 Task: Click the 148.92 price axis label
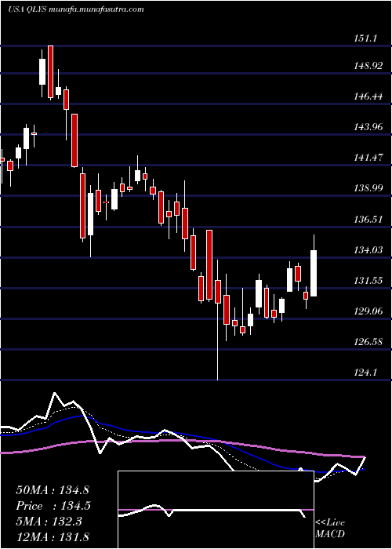[x=368, y=65]
